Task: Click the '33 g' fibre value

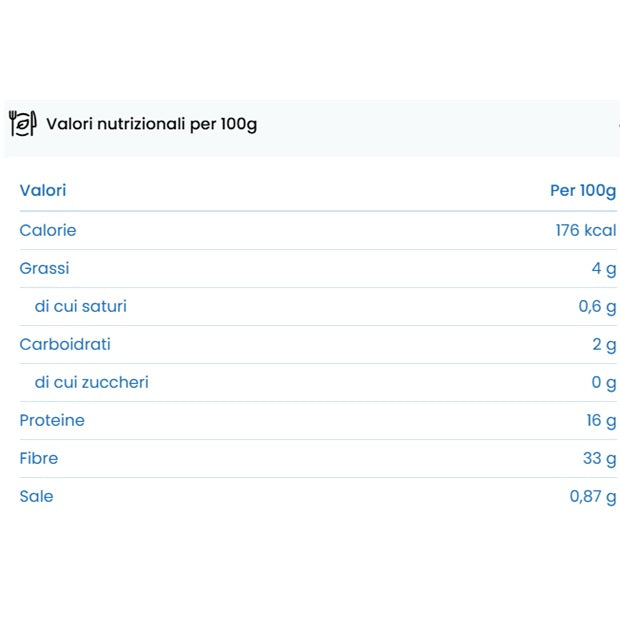Action: point(599,458)
